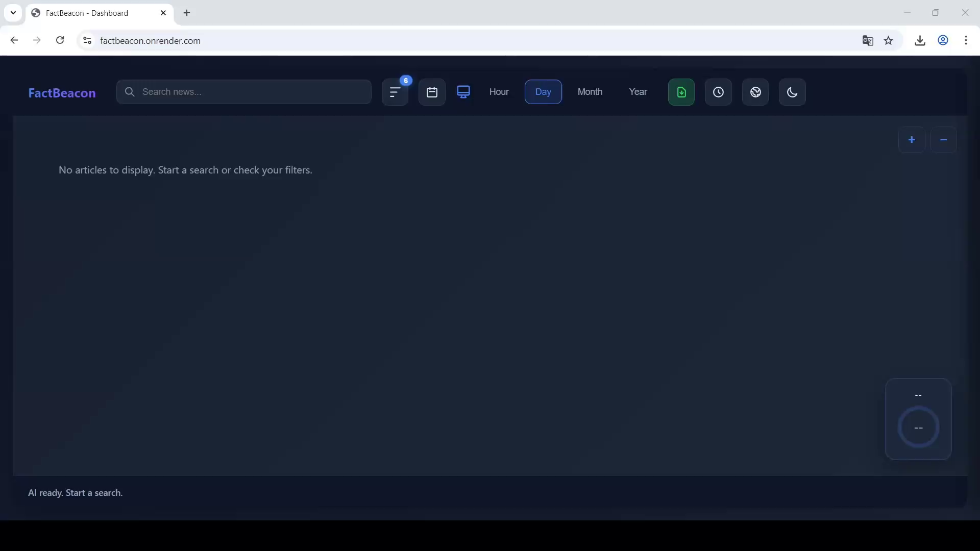Click the green file download icon
Screen dimensions: 980x551
click(681, 92)
